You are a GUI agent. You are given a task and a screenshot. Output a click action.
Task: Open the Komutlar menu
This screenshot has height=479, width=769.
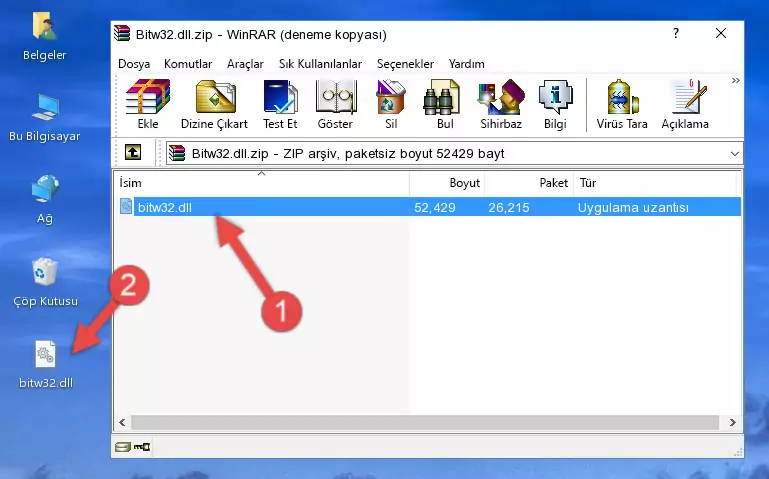pyautogui.click(x=188, y=64)
